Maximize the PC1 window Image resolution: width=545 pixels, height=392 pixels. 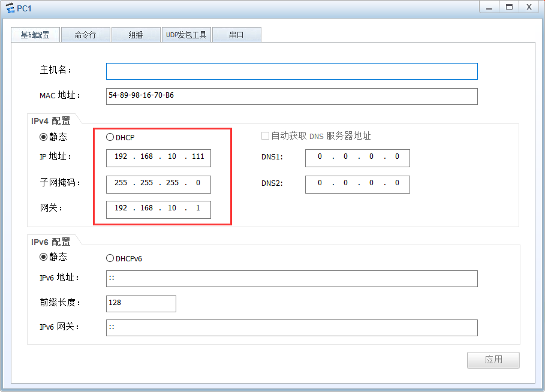click(509, 7)
